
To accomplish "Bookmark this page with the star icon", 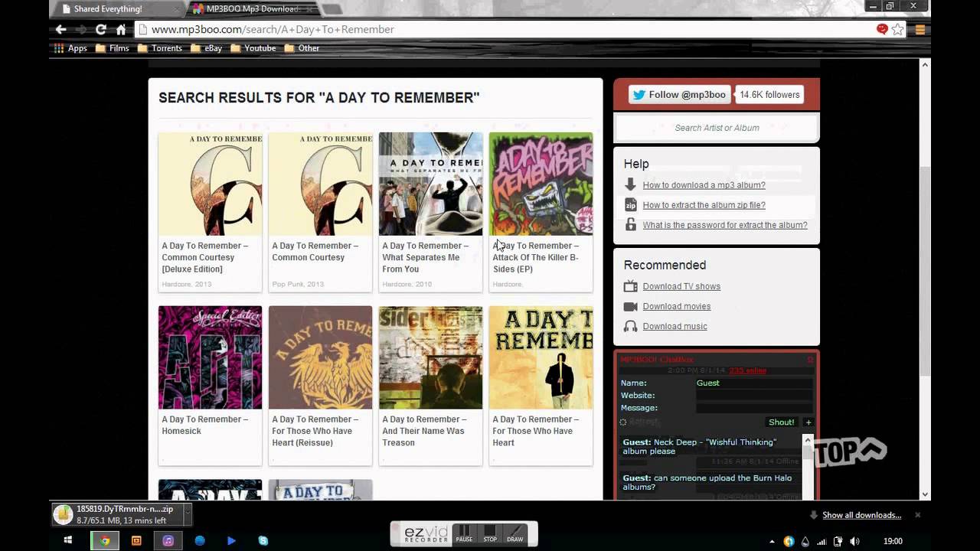I will click(x=898, y=29).
